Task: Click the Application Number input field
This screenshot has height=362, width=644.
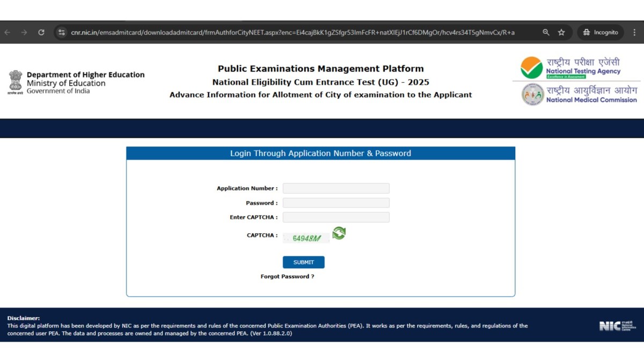Action: [336, 188]
